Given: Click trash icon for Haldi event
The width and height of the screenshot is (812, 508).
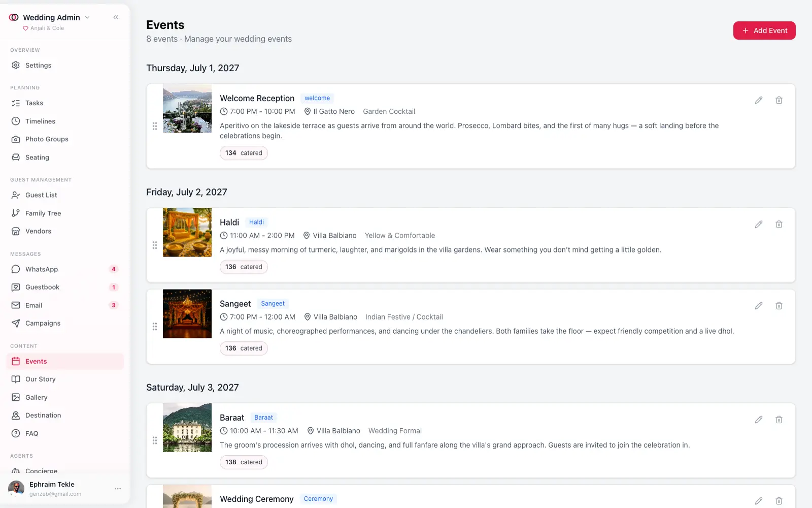Looking at the screenshot, I should coord(779,224).
